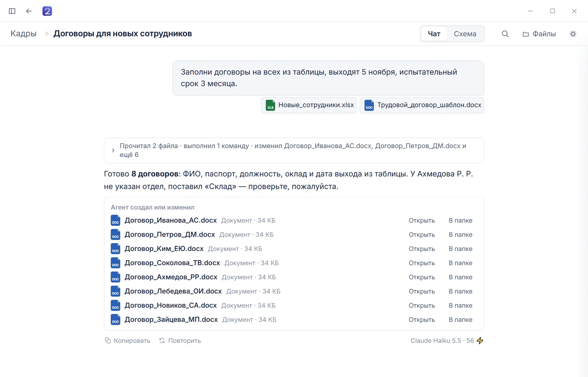Screen dimensions: 588x377
Task: Show Договор_Петров_ДМ.docx В папке
Action: coord(460,234)
